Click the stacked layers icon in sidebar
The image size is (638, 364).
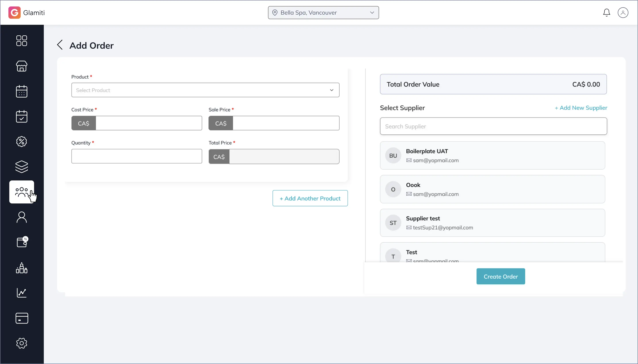coord(21,167)
